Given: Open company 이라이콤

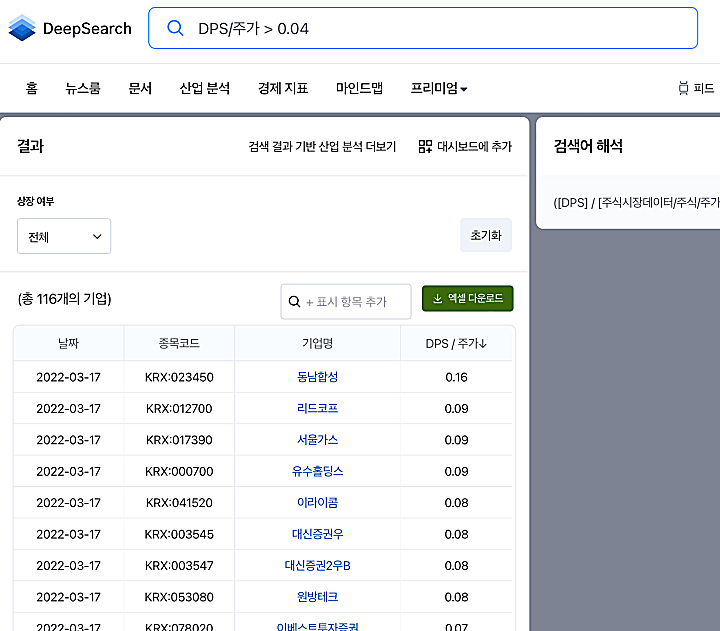Looking at the screenshot, I should coord(317,502).
